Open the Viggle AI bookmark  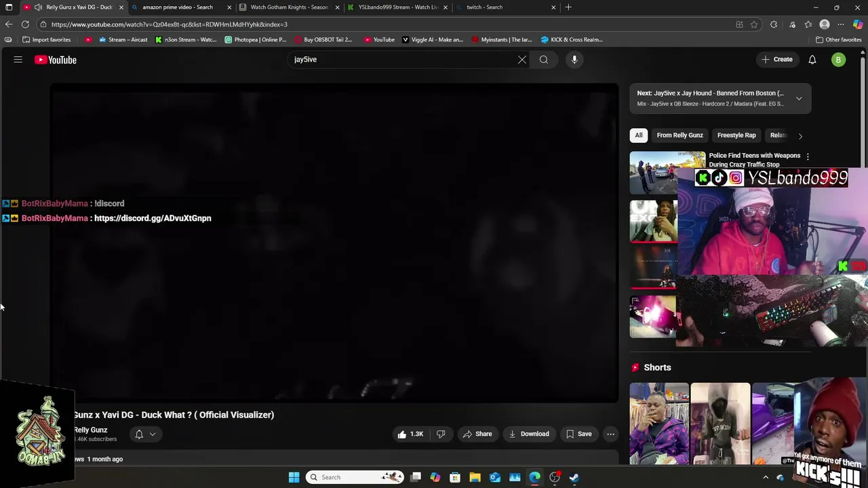(x=433, y=39)
